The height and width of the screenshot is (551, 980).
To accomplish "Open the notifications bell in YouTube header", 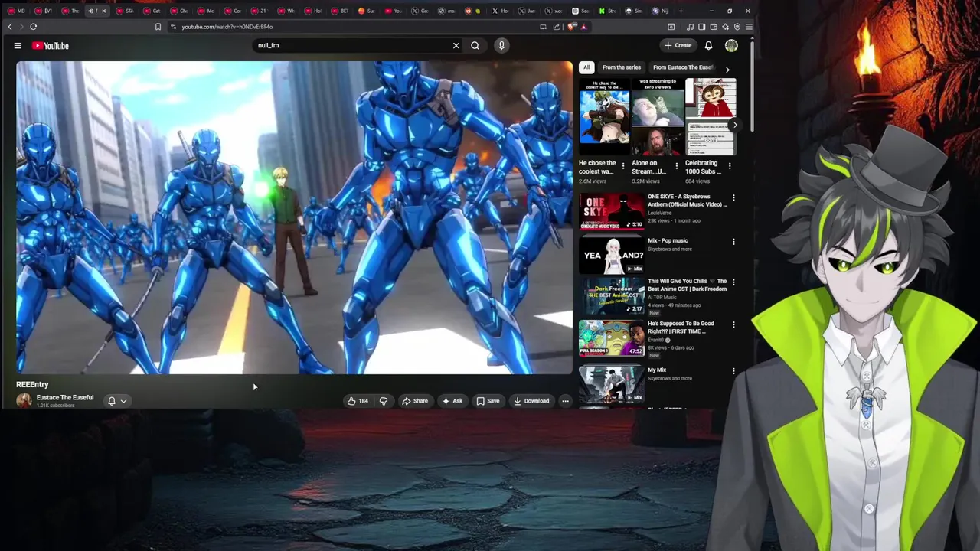I will pyautogui.click(x=708, y=46).
